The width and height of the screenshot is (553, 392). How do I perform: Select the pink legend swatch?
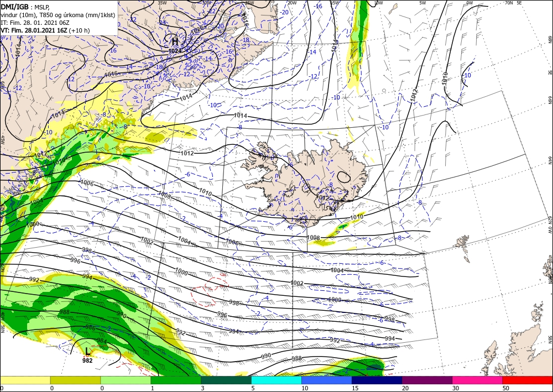477,380
